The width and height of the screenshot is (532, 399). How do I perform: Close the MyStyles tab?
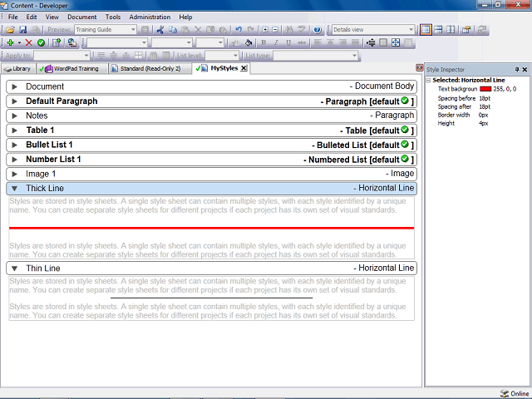tap(244, 68)
